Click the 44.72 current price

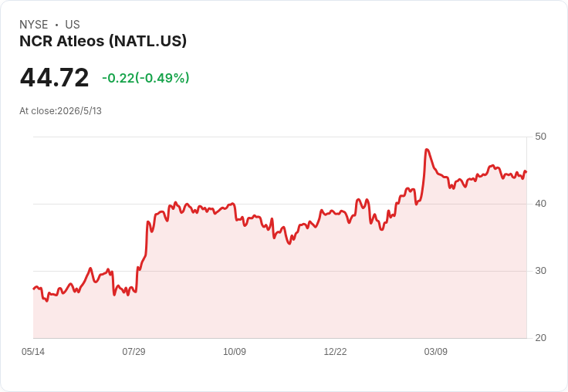[54, 77]
